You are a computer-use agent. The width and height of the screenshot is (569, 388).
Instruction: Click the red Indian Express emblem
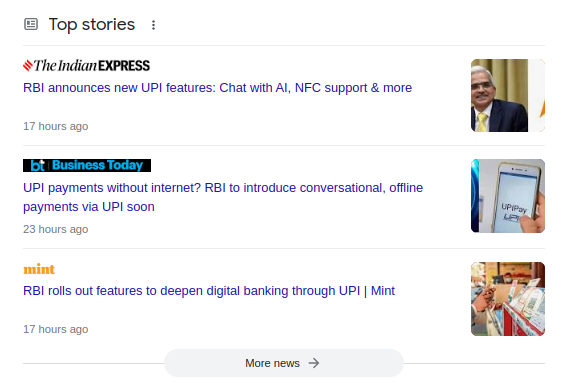28,66
